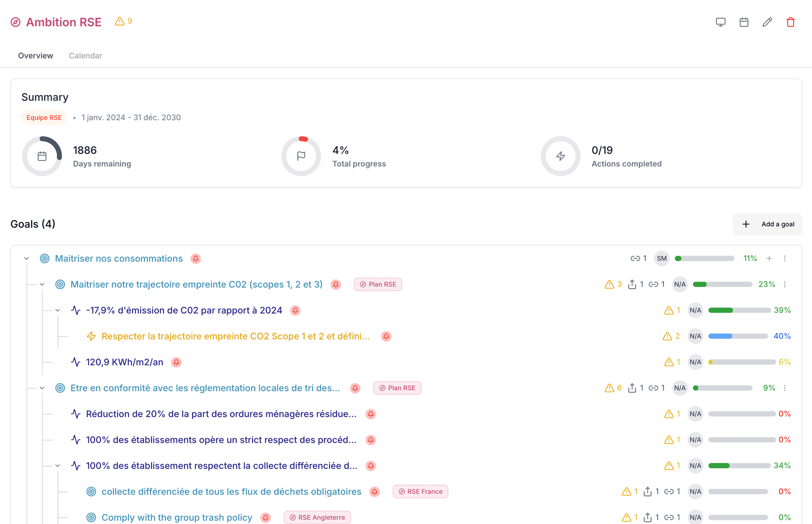Click the pencil edit icon
The height and width of the screenshot is (524, 812).
point(767,22)
